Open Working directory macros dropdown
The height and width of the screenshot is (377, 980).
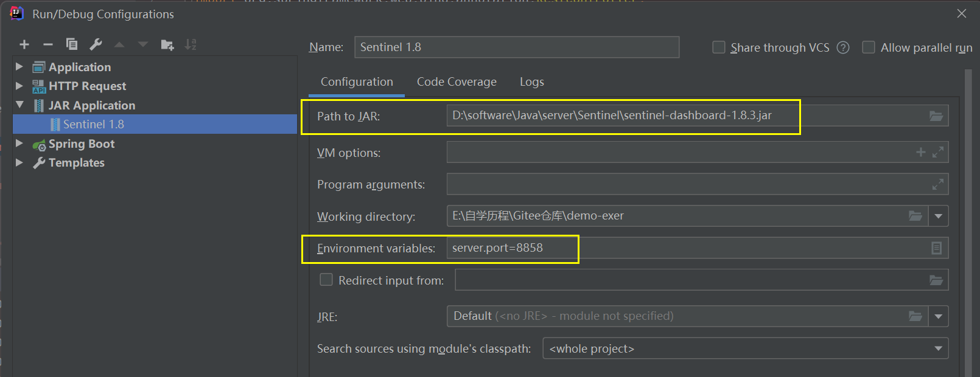click(x=938, y=216)
